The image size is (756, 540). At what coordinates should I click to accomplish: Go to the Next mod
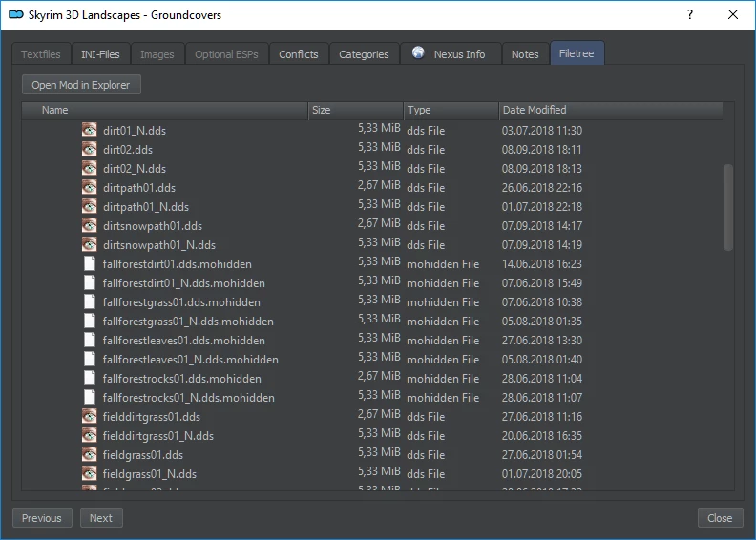(101, 518)
